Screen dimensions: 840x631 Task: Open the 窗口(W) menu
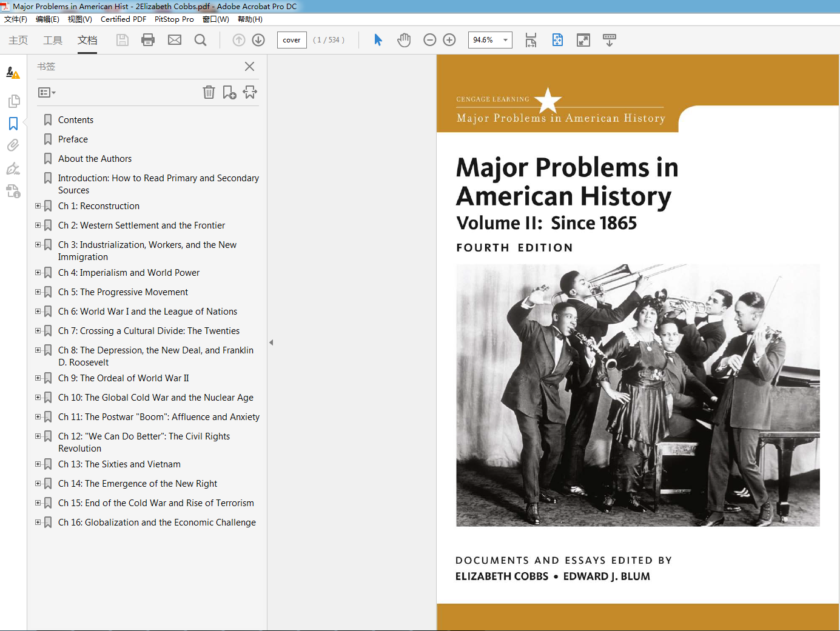click(x=216, y=19)
